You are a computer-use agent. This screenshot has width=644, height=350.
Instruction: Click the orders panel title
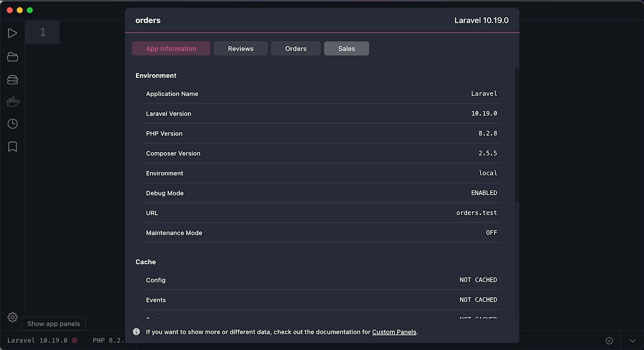[x=148, y=21]
